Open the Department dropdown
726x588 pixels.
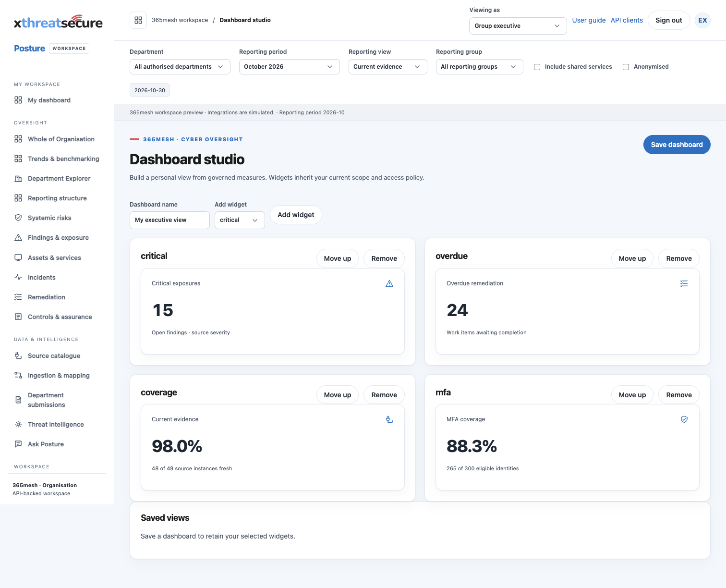pos(180,67)
